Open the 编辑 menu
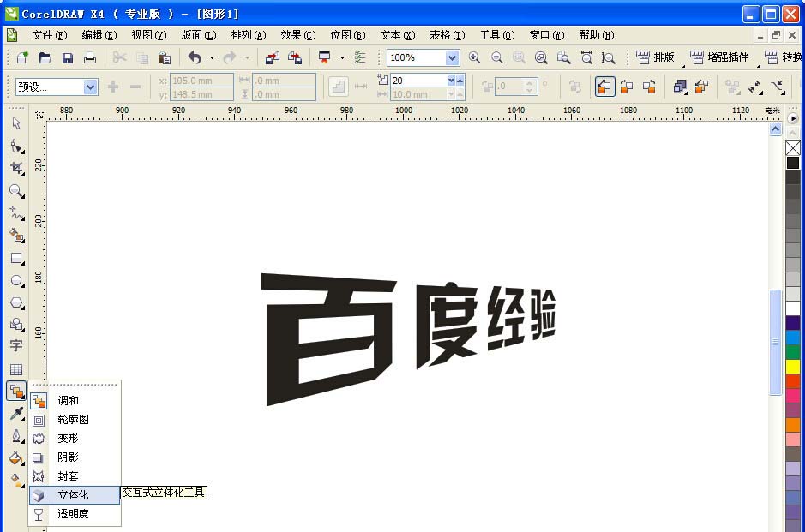 pos(99,35)
